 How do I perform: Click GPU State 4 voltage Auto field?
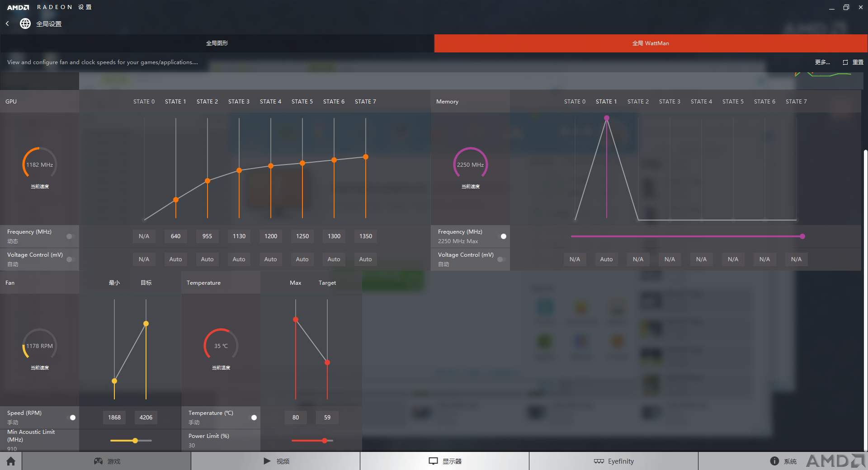(271, 259)
